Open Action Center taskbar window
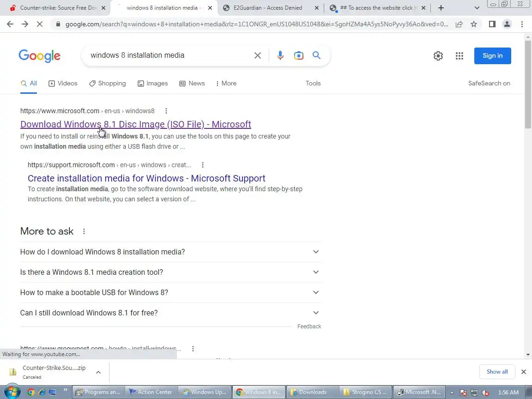This screenshot has height=399, width=532. pyautogui.click(x=151, y=392)
